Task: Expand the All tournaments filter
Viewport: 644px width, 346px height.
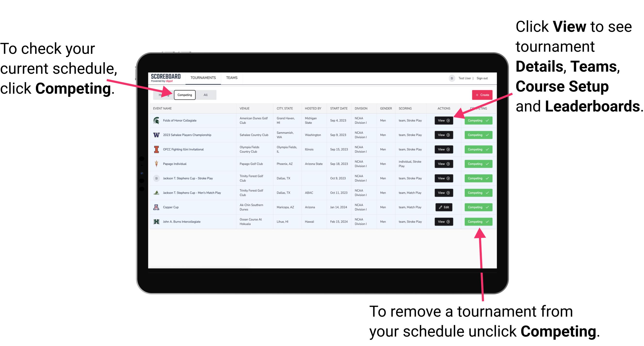Action: pos(205,95)
